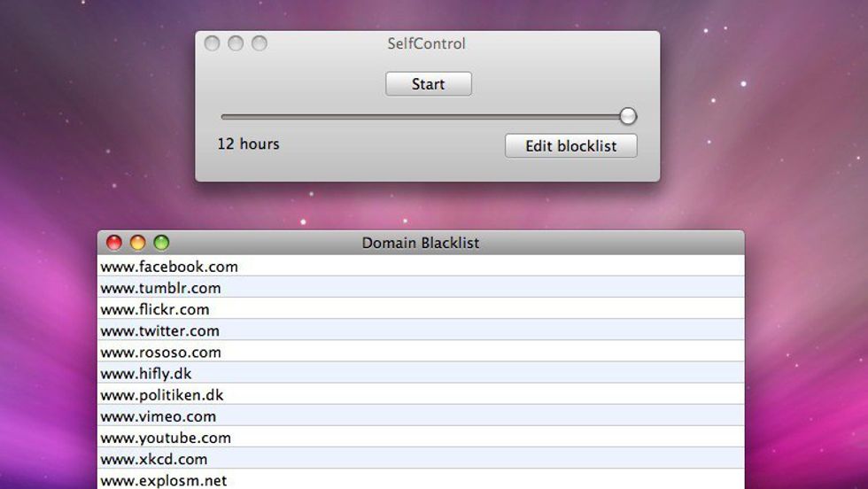This screenshot has height=489, width=868.
Task: Select the www.rososo.com entry
Action: [160, 352]
